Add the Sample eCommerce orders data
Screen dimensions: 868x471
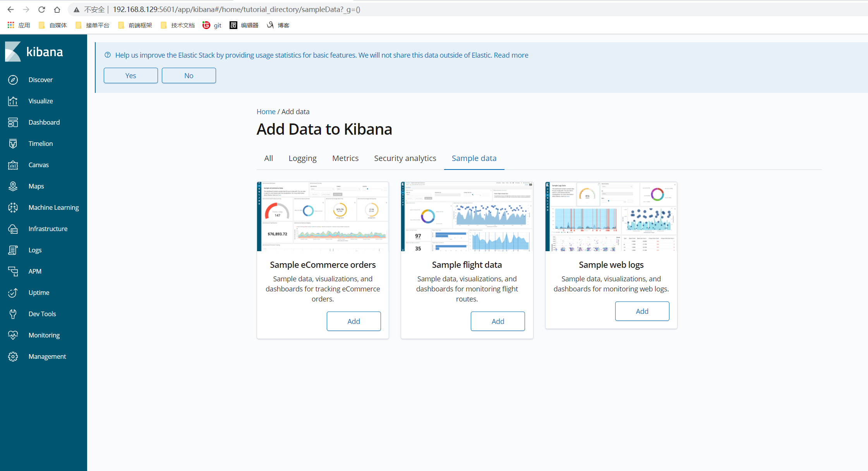[x=353, y=321]
